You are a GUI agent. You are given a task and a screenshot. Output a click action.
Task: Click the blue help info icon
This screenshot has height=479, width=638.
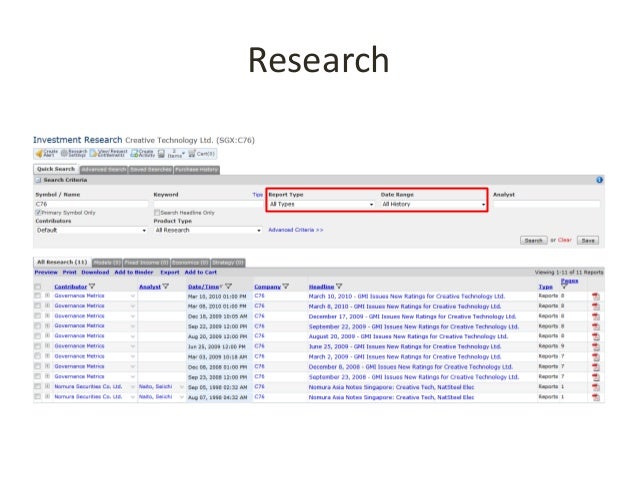click(x=600, y=180)
